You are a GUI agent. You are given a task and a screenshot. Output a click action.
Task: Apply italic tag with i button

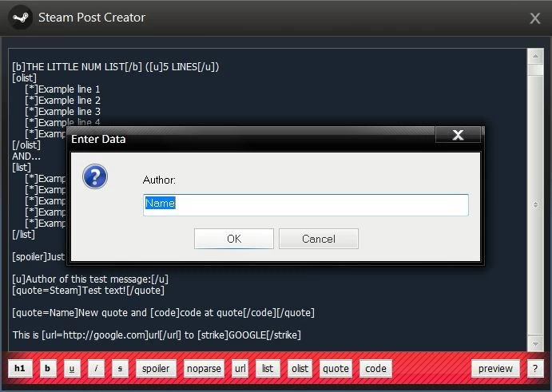pos(96,368)
